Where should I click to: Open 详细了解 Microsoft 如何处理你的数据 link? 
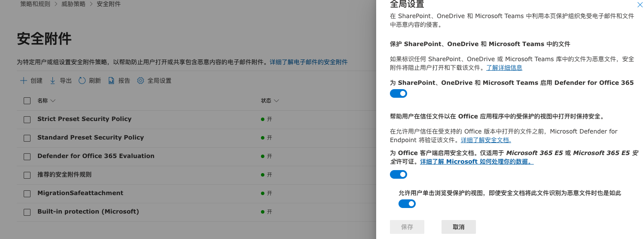[477, 161]
